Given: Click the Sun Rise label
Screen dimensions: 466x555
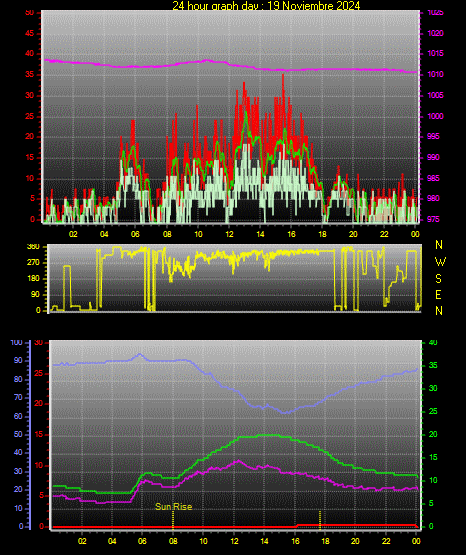Looking at the screenshot, I should [173, 507].
